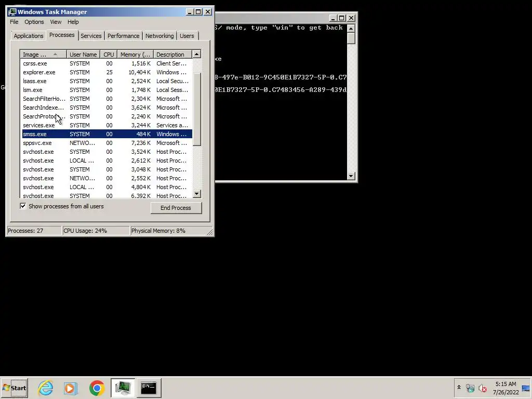Sort by the Memory column header
The image size is (532, 399).
135,54
